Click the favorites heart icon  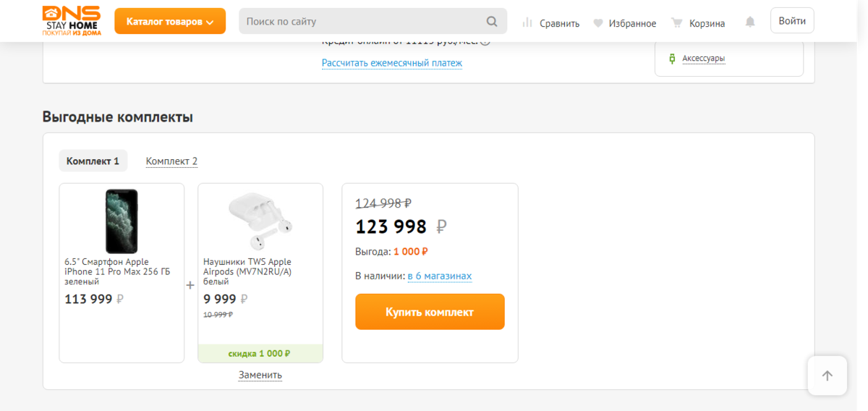click(598, 23)
